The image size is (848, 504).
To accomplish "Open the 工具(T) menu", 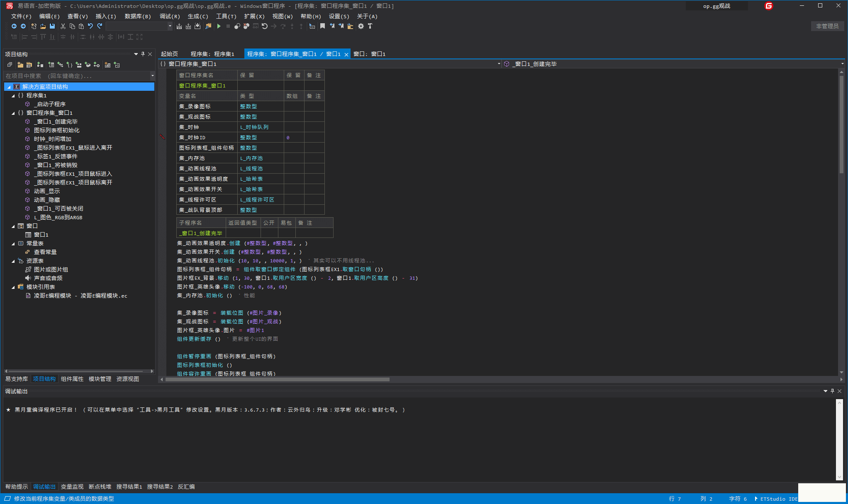I will click(226, 16).
